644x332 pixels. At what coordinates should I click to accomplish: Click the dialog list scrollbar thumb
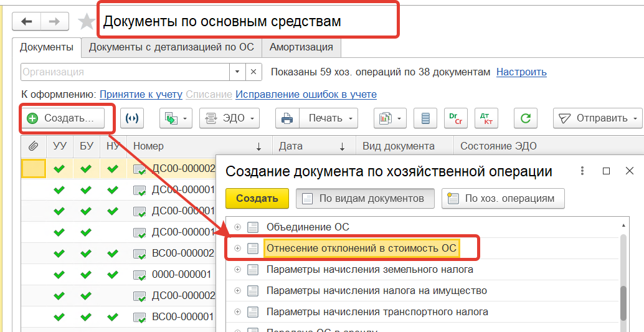(623, 304)
